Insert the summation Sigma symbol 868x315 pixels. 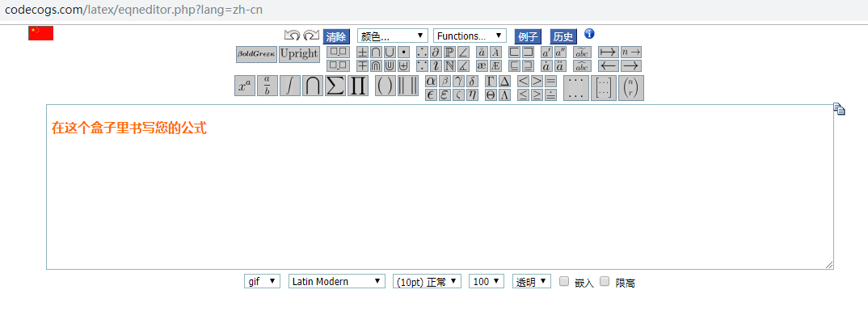tap(335, 86)
